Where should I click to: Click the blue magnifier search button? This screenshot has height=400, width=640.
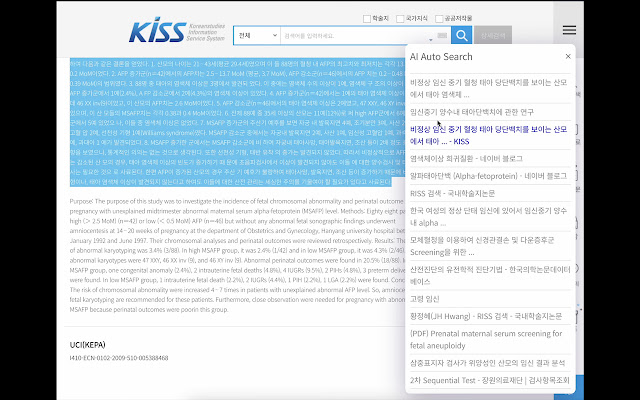[461, 36]
